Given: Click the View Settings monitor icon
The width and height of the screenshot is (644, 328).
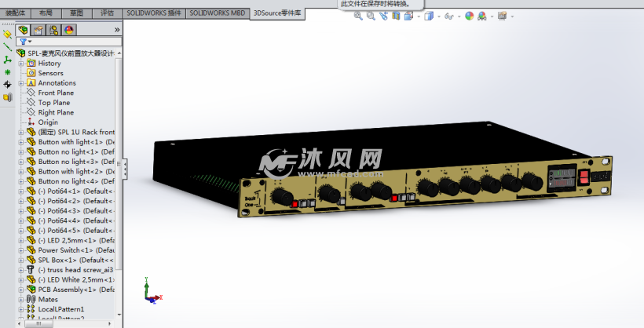Looking at the screenshot, I should (502, 16).
